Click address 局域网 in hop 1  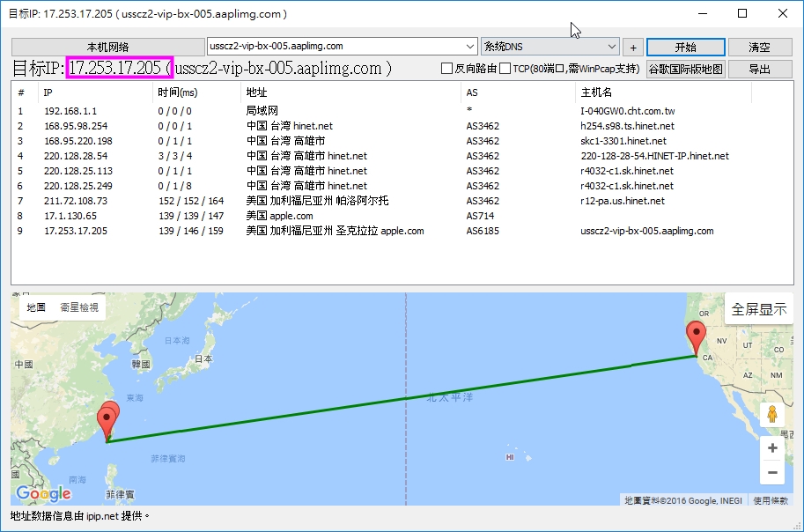[x=262, y=111]
